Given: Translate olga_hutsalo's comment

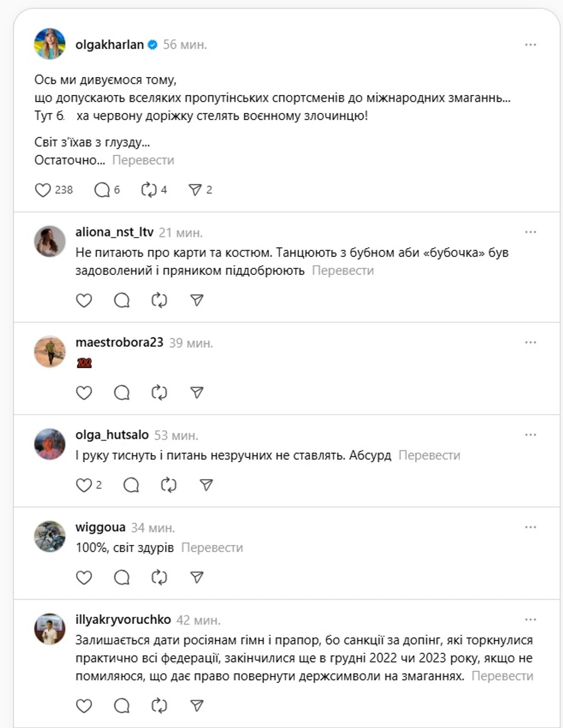Looking at the screenshot, I should pyautogui.click(x=429, y=455).
